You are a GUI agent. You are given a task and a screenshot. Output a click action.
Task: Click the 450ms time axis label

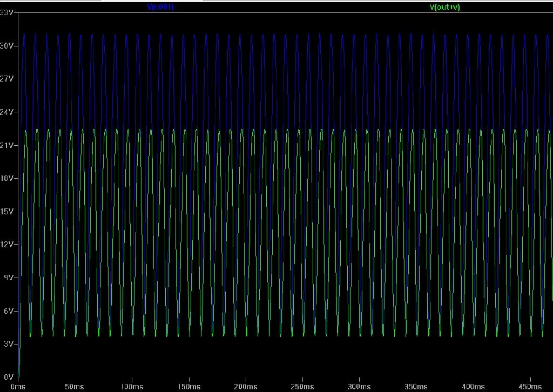[x=530, y=387]
